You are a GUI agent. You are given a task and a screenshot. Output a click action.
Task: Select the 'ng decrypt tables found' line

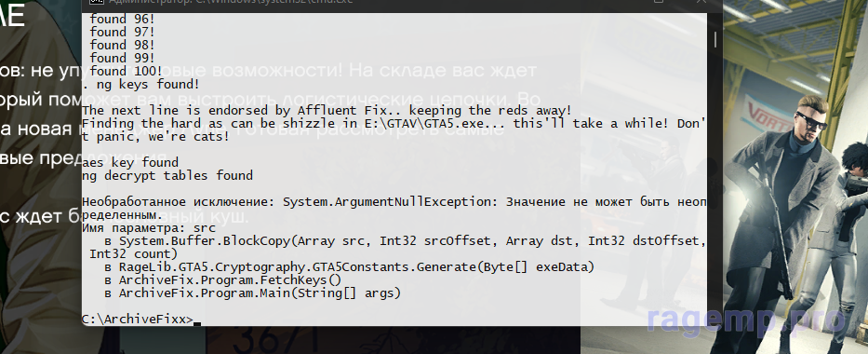167,176
